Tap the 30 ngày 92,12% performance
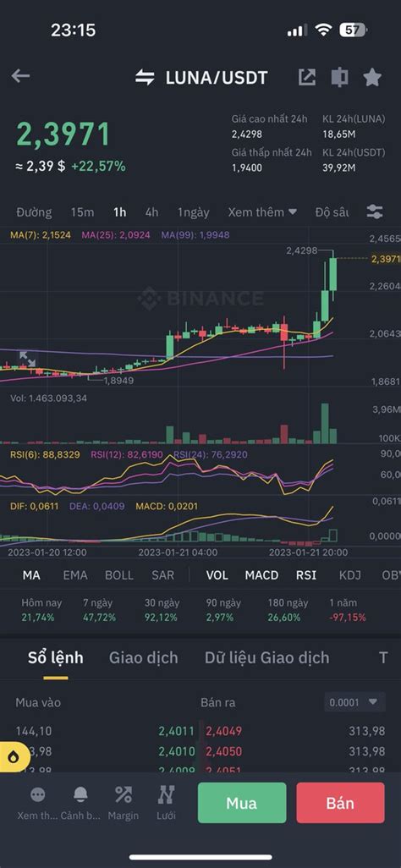Screen dimensions: 401x868 [x=161, y=609]
